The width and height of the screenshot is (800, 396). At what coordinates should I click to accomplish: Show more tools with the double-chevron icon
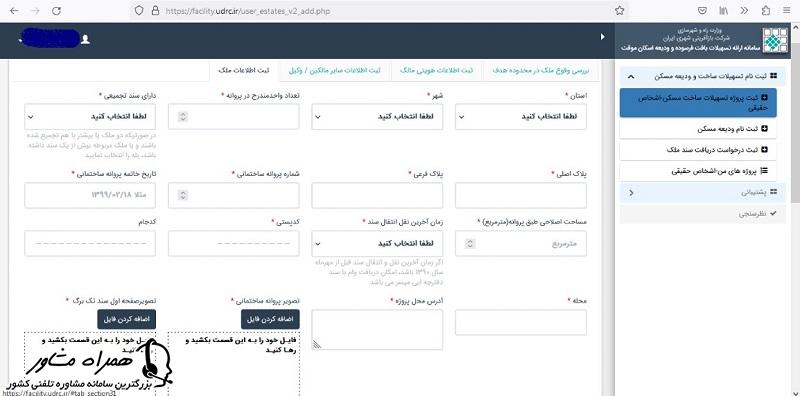744,11
